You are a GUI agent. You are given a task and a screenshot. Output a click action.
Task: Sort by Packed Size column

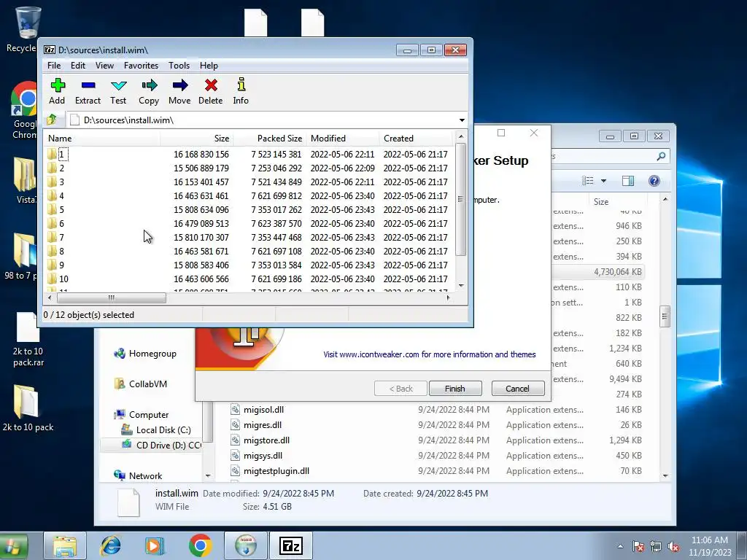[269, 139]
